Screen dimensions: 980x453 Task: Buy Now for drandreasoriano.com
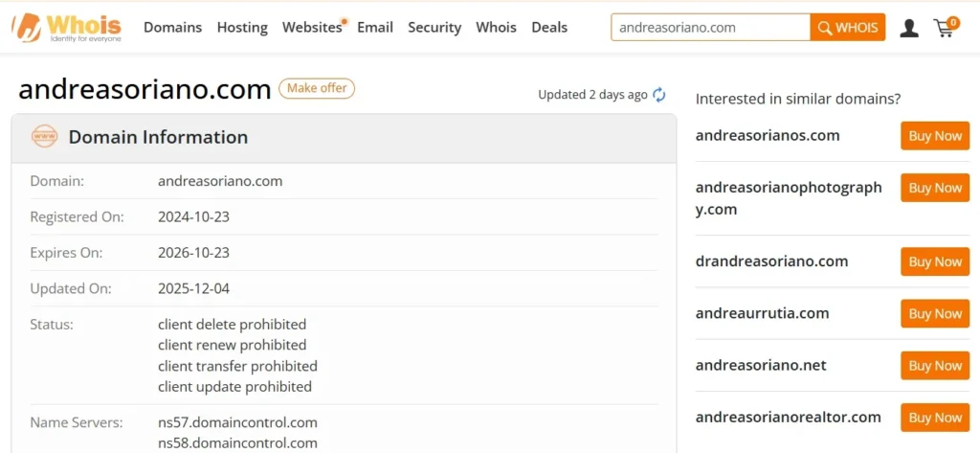[x=935, y=261]
